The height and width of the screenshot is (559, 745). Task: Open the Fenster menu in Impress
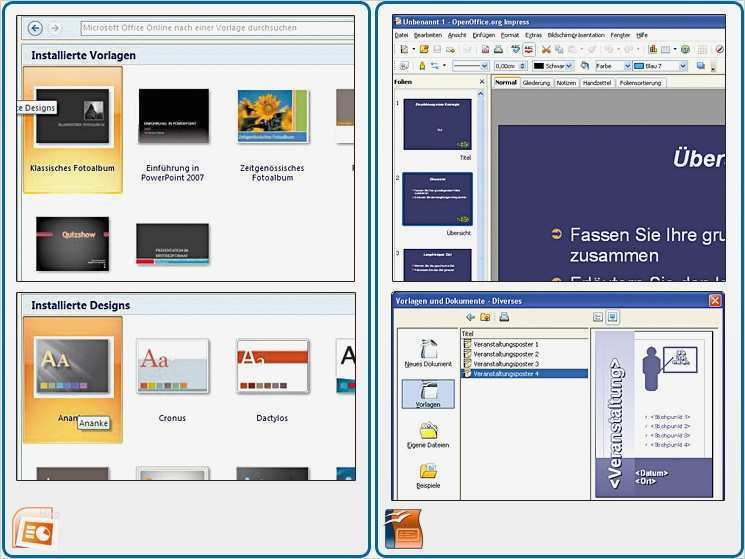[x=620, y=35]
